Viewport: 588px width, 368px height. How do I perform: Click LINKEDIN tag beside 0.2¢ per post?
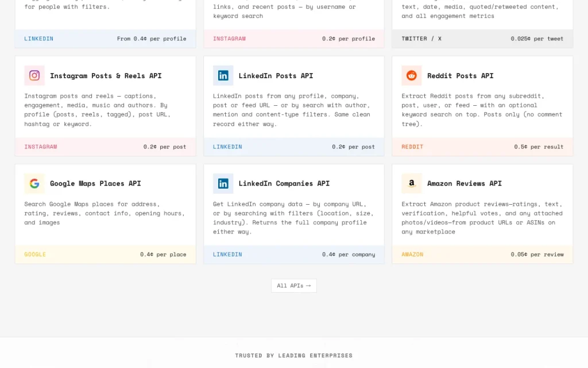click(x=227, y=147)
